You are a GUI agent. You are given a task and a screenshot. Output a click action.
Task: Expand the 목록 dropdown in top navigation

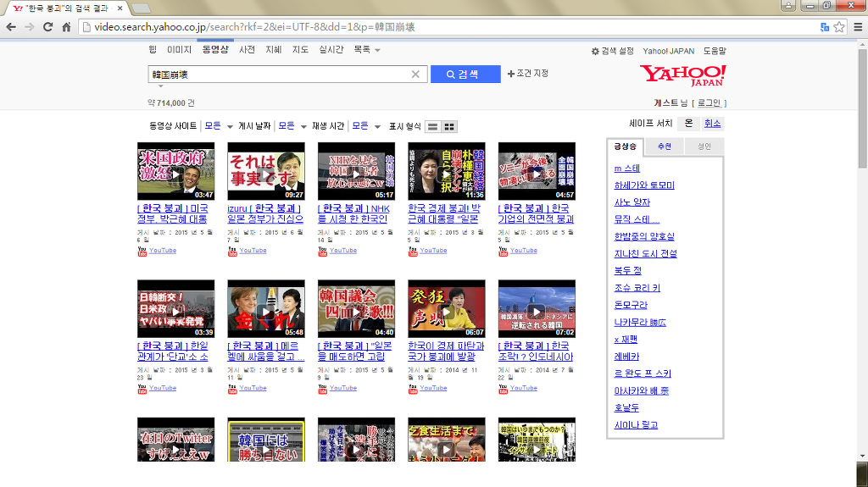[x=367, y=50]
